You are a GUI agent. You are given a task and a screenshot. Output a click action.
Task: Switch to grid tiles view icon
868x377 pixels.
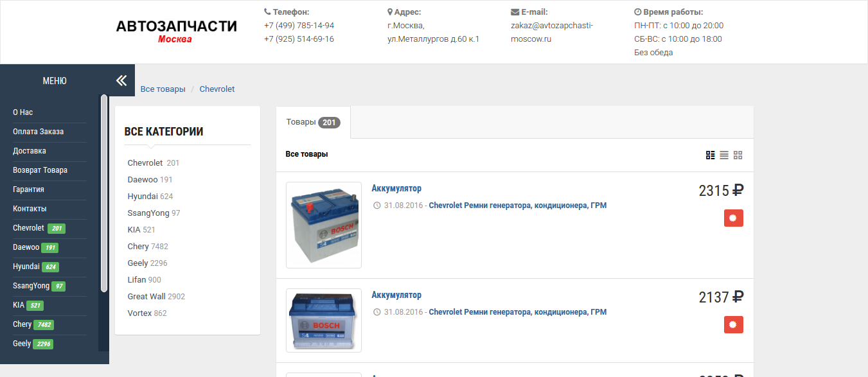(x=738, y=155)
